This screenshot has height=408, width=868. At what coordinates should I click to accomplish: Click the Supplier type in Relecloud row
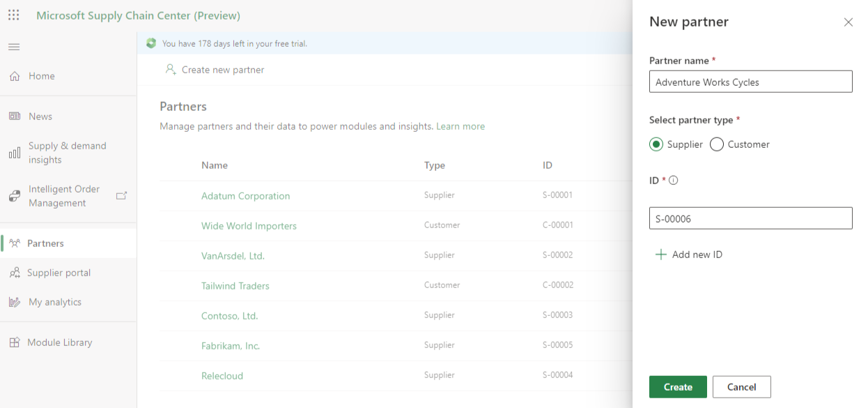440,375
